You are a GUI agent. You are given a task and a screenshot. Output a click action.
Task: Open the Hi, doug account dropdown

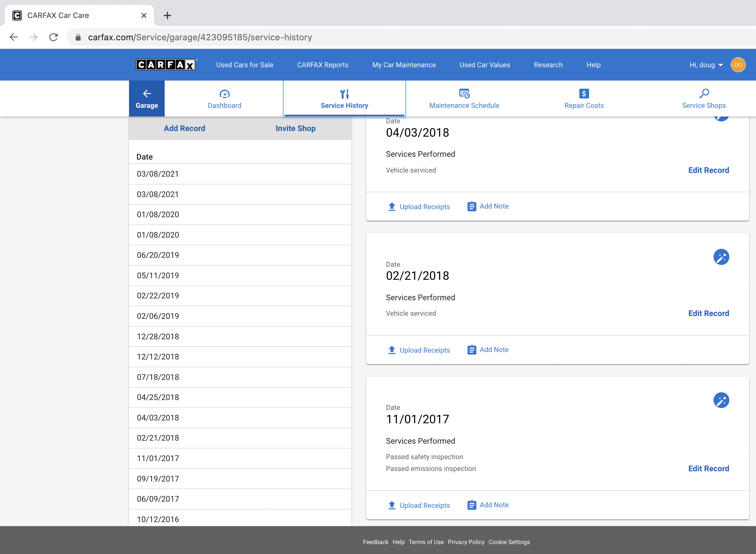tap(706, 65)
